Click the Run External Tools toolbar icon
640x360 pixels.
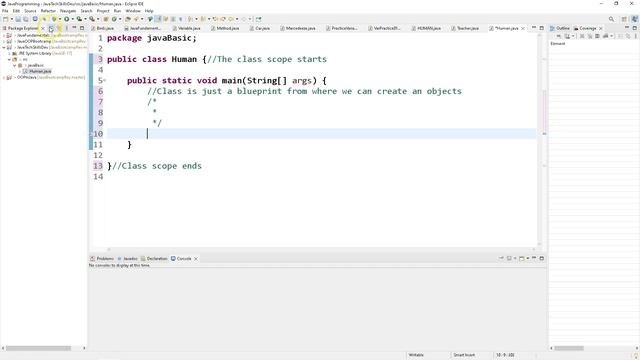[92, 19]
